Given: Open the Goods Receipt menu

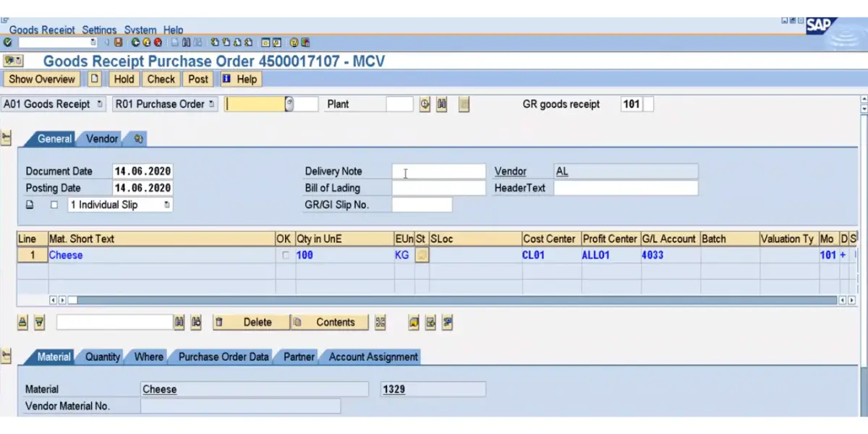Looking at the screenshot, I should (x=42, y=30).
